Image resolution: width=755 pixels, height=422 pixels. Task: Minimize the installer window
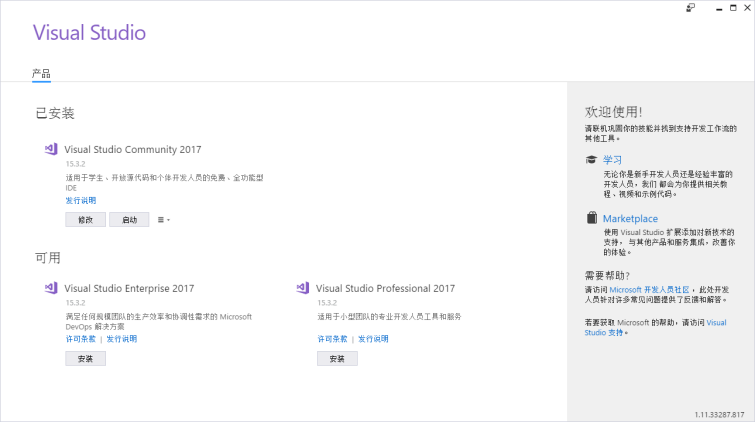point(719,8)
